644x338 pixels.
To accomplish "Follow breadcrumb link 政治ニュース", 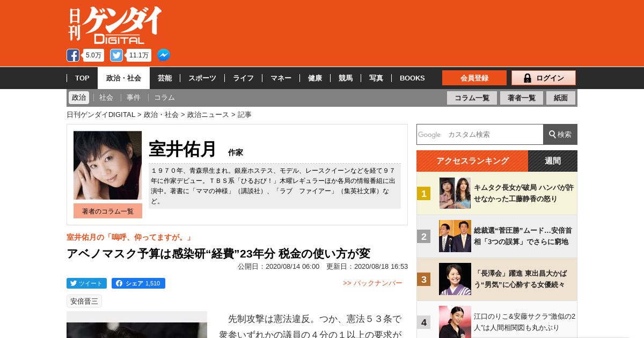I will pos(208,115).
